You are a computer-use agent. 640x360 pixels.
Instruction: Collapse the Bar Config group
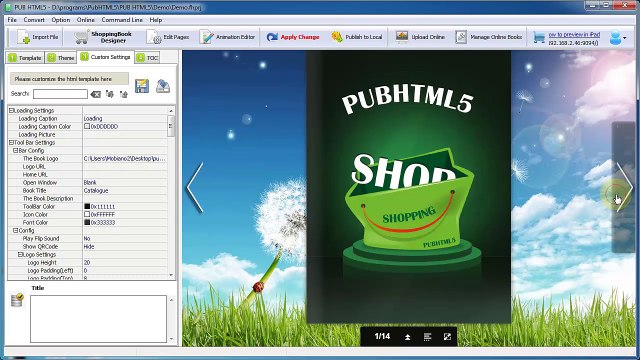[x=16, y=151]
